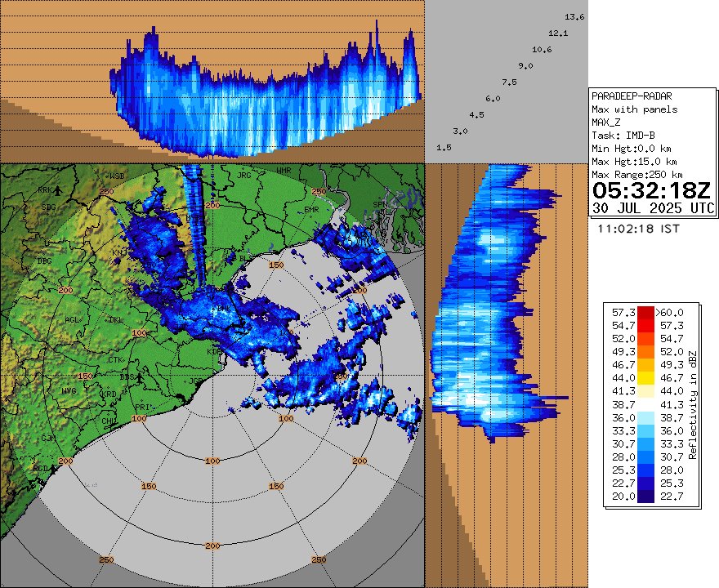Click the 28.0–30.7 dBZ legend swatch
The width and height of the screenshot is (719, 588).
point(645,457)
